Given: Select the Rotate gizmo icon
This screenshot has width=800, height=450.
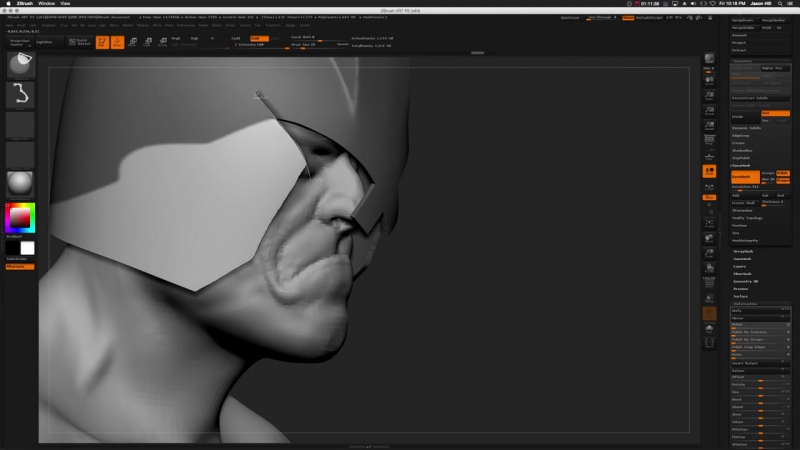Looking at the screenshot, I should point(162,42).
